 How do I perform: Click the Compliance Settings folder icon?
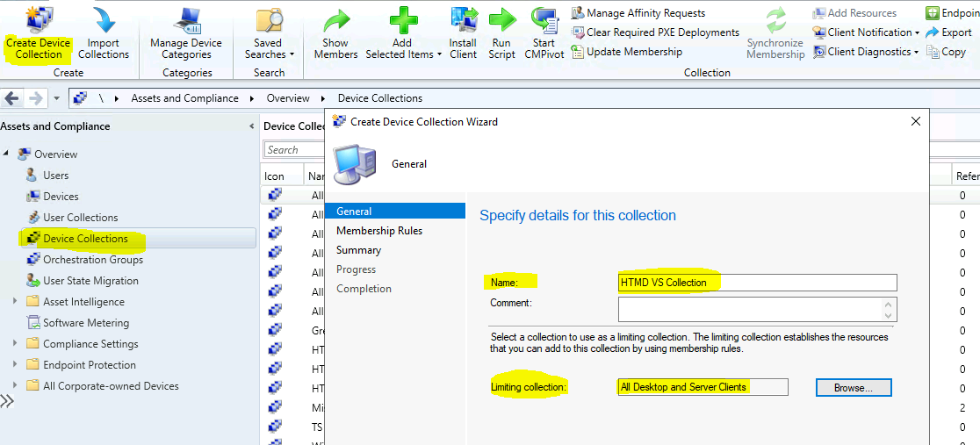33,344
